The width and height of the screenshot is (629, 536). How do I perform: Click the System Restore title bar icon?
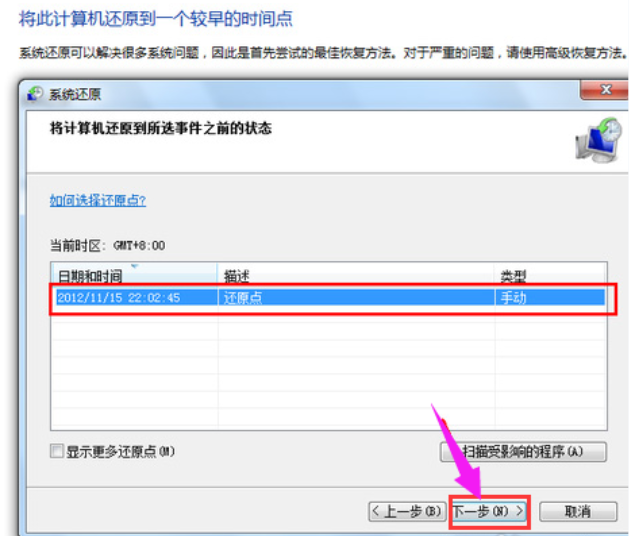click(x=37, y=94)
